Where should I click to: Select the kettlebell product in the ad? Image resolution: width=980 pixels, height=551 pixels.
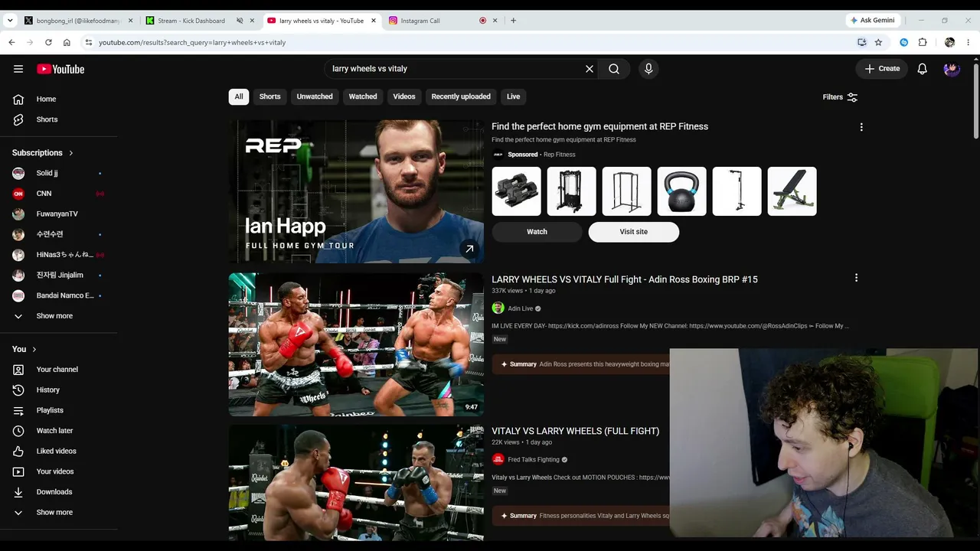pyautogui.click(x=682, y=191)
